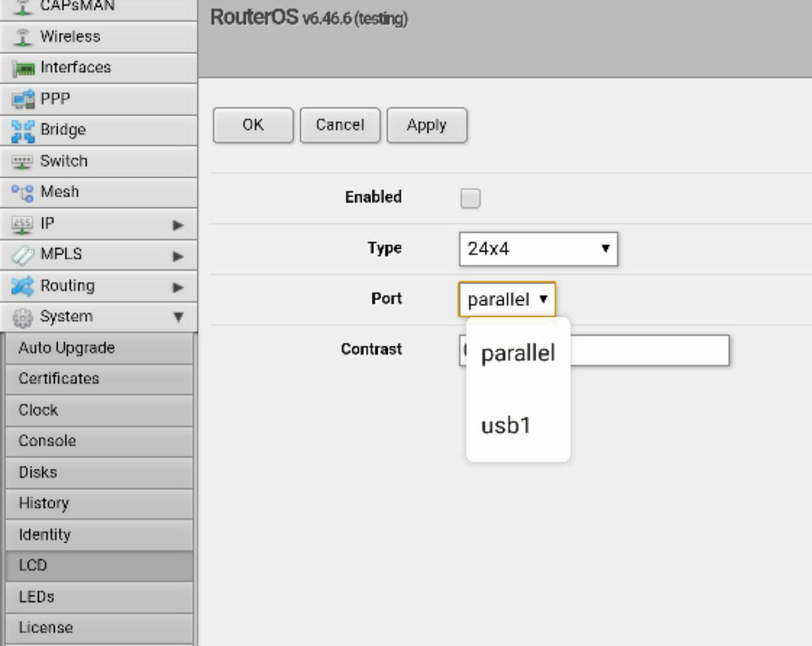Click the Bridge arrows icon
This screenshot has width=812, height=646.
pyautogui.click(x=23, y=131)
